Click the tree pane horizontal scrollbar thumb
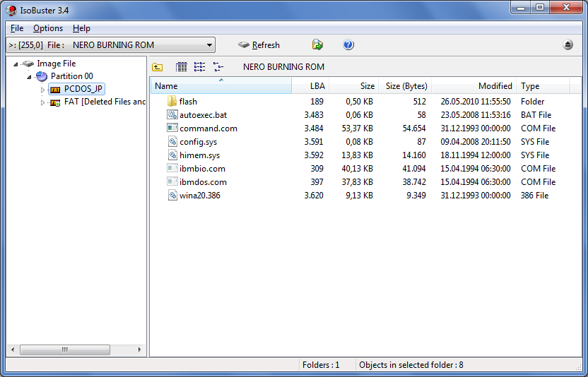Viewport: 588px width, 377px height. [65, 349]
